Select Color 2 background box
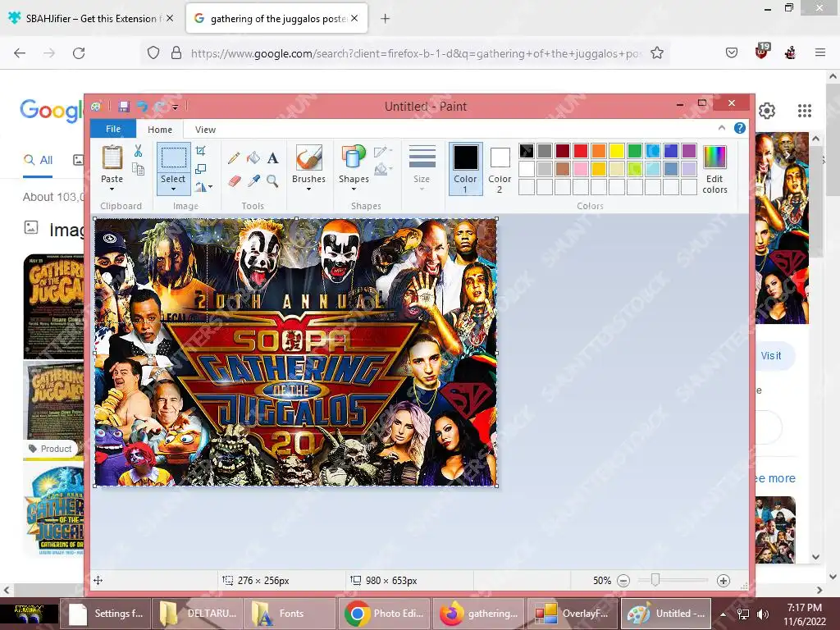840x630 pixels. tap(500, 168)
